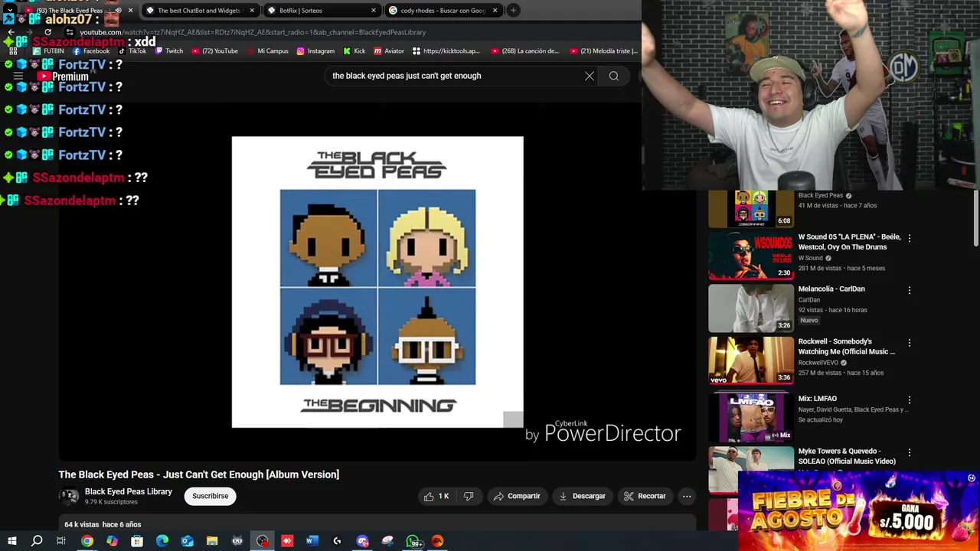Open the La canción de... bookmark
This screenshot has width=980, height=551.
pyautogui.click(x=525, y=51)
